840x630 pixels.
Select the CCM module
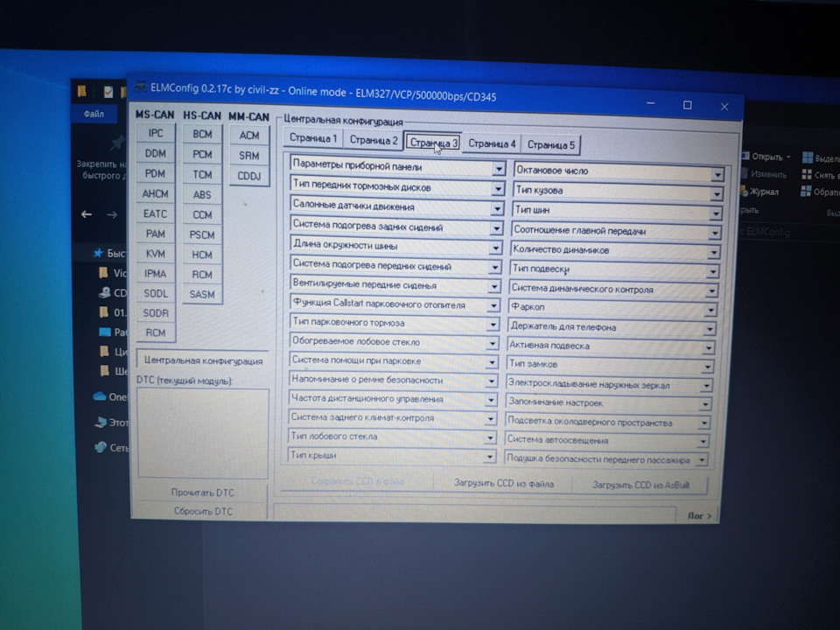pos(202,215)
